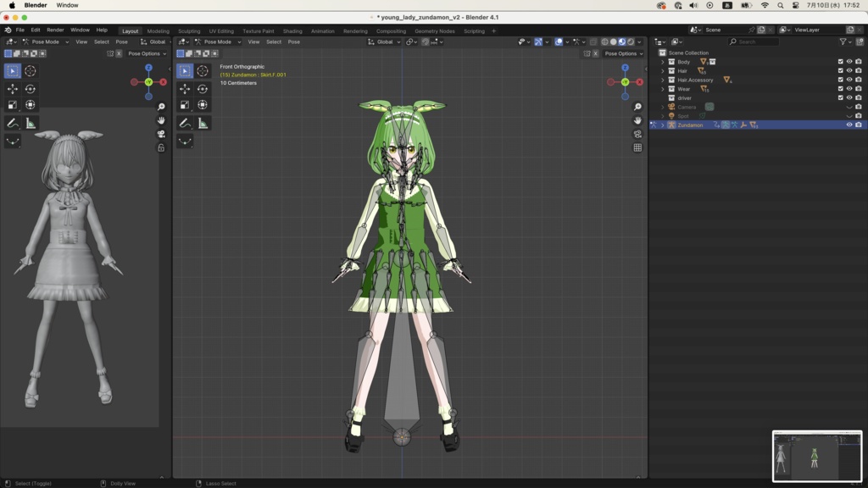The height and width of the screenshot is (488, 868).
Task: Toggle camera view in the green-model viewport
Action: [637, 134]
